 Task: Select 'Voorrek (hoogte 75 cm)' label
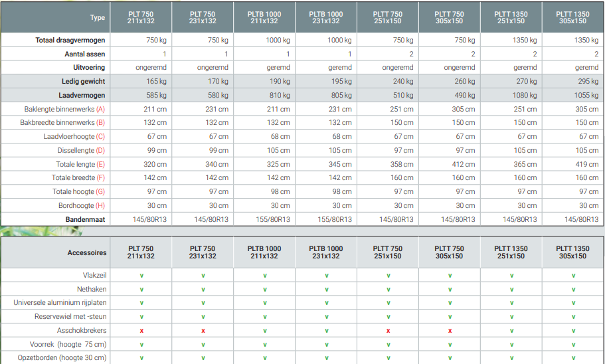68,344
